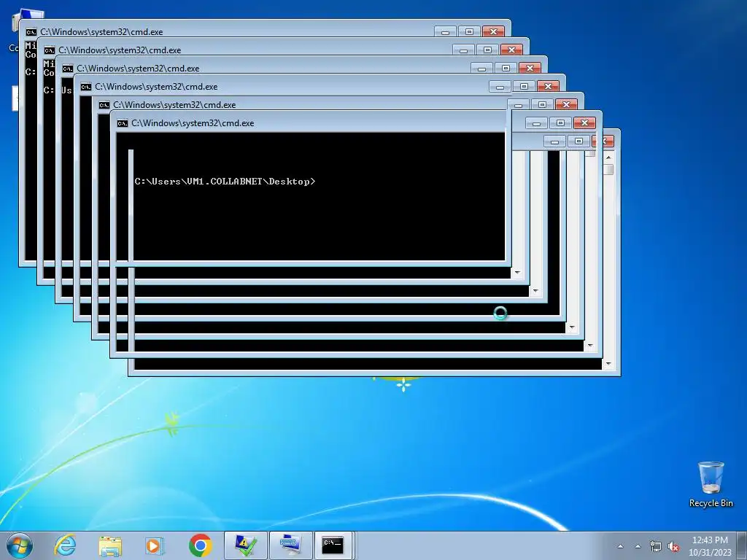Launch Internet Explorer from the taskbar
747x560 pixels.
(x=65, y=545)
